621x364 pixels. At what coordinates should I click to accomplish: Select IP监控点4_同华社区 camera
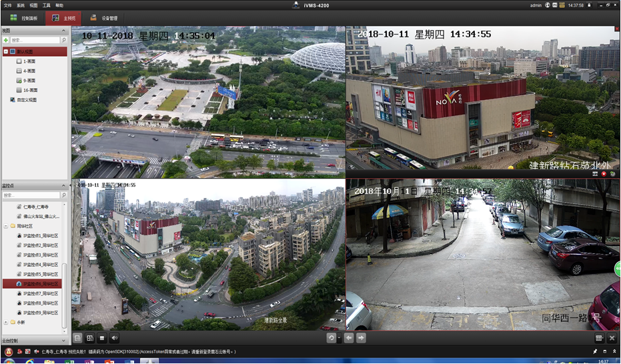click(x=37, y=265)
